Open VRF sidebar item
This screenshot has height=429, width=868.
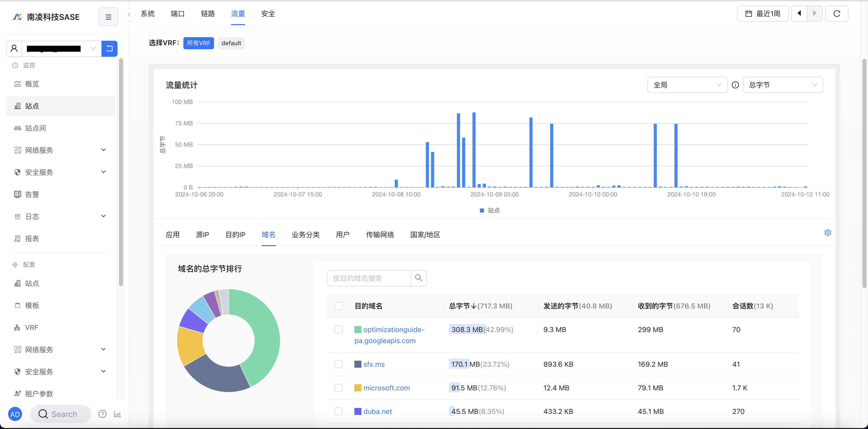pos(61,328)
